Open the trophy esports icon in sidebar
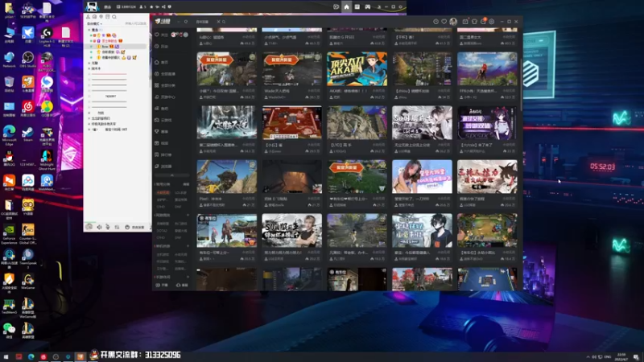The height and width of the screenshot is (362, 644). [157, 131]
